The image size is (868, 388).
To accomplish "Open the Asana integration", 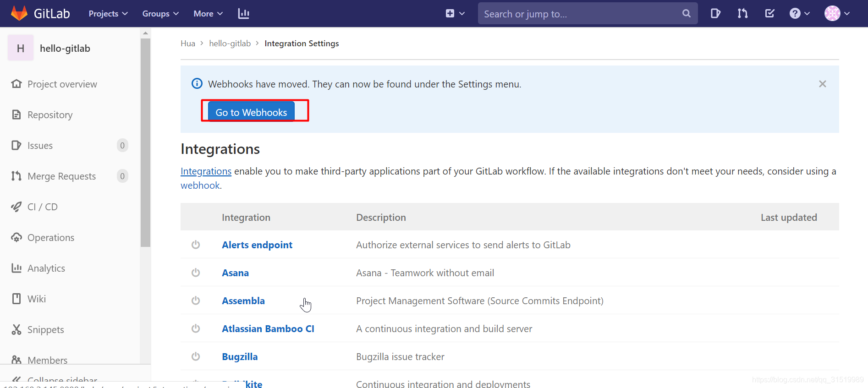I will tap(236, 273).
